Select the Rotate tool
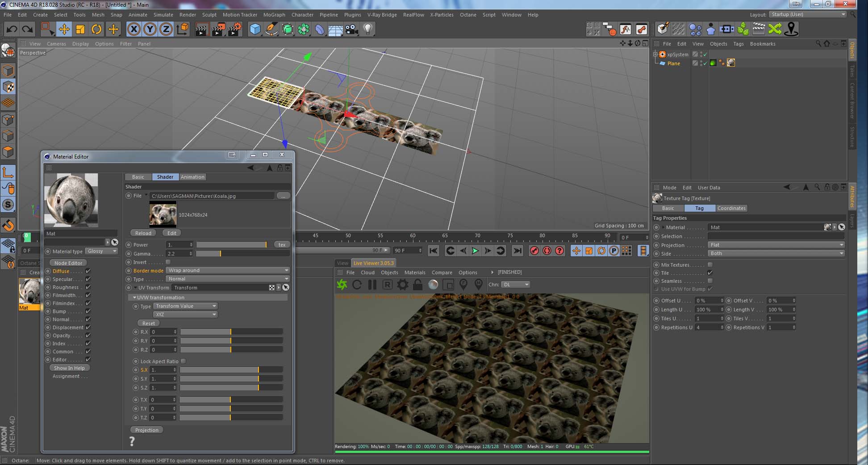The height and width of the screenshot is (465, 868). pos(96,29)
